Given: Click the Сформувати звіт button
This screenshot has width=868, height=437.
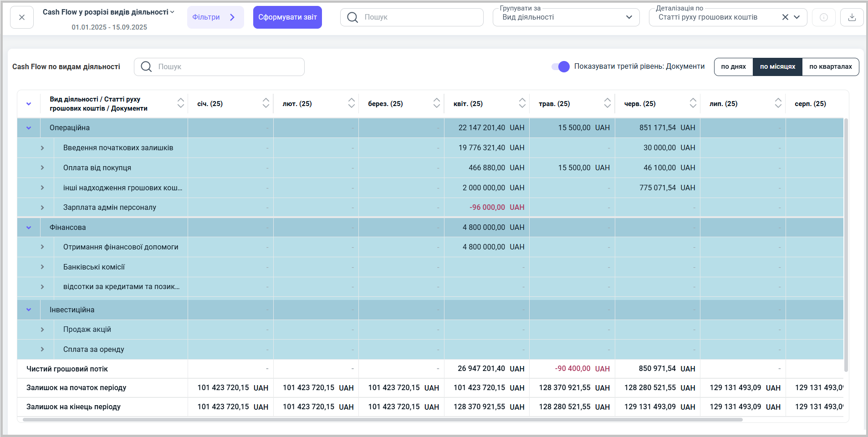Looking at the screenshot, I should coord(287,17).
